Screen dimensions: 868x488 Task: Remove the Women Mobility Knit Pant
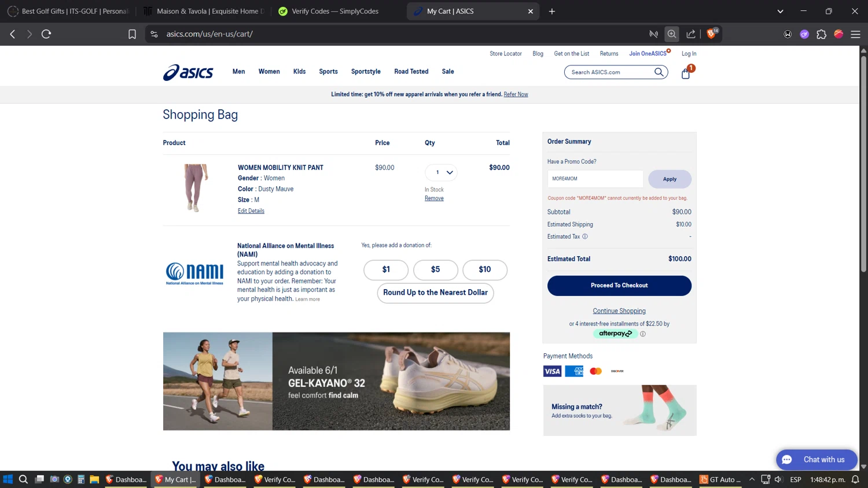[434, 198]
